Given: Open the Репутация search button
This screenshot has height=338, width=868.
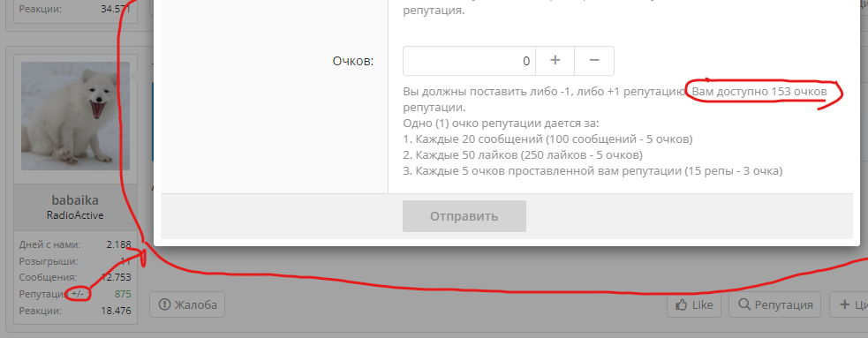Looking at the screenshot, I should point(775,304).
